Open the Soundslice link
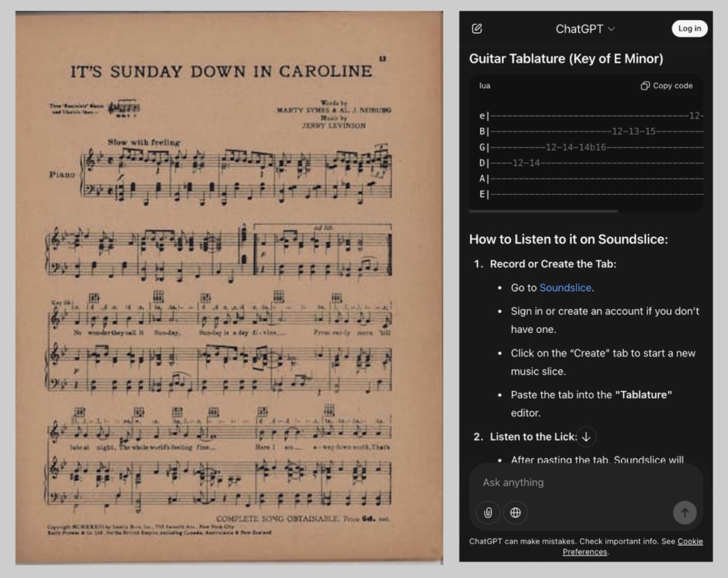Viewport: 728px width, 578px height. (565, 288)
